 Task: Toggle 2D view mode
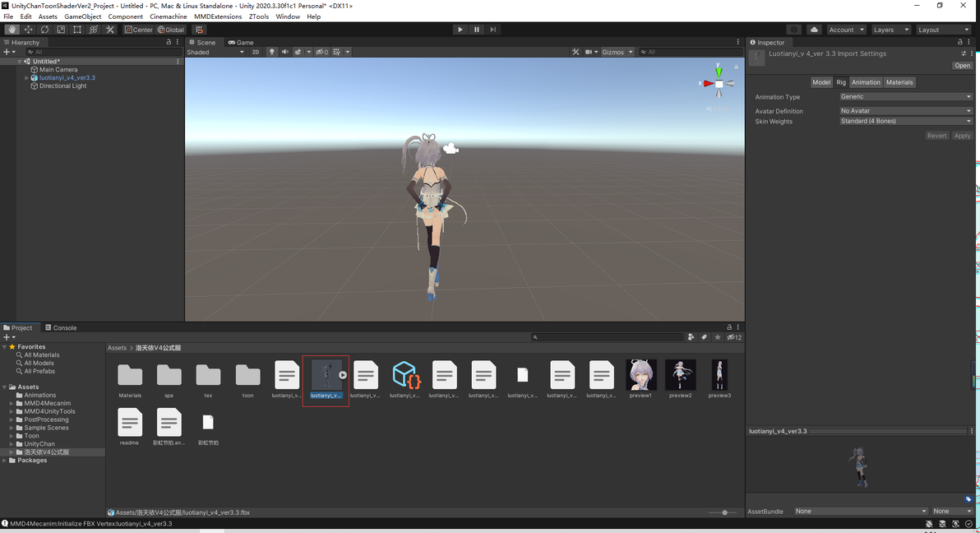pyautogui.click(x=256, y=52)
